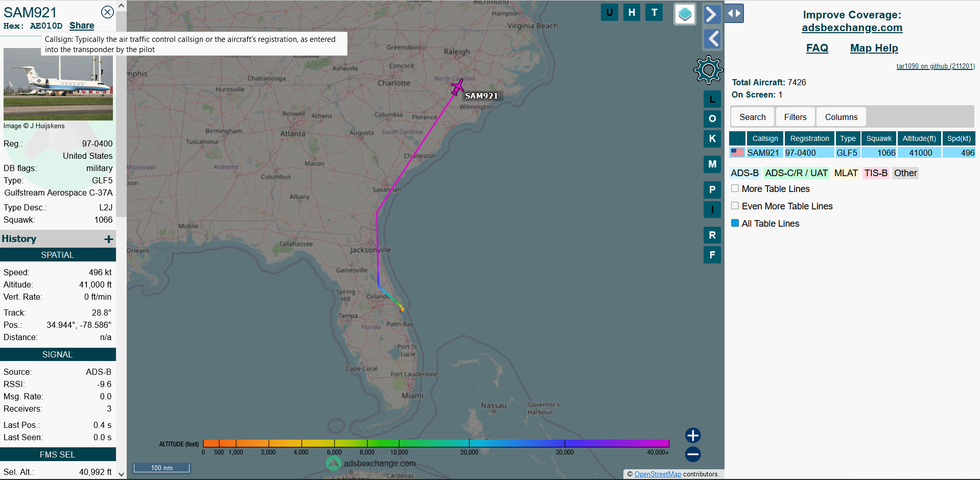The width and height of the screenshot is (980, 480).
Task: Click the TIS-B legend swatch
Action: 876,173
